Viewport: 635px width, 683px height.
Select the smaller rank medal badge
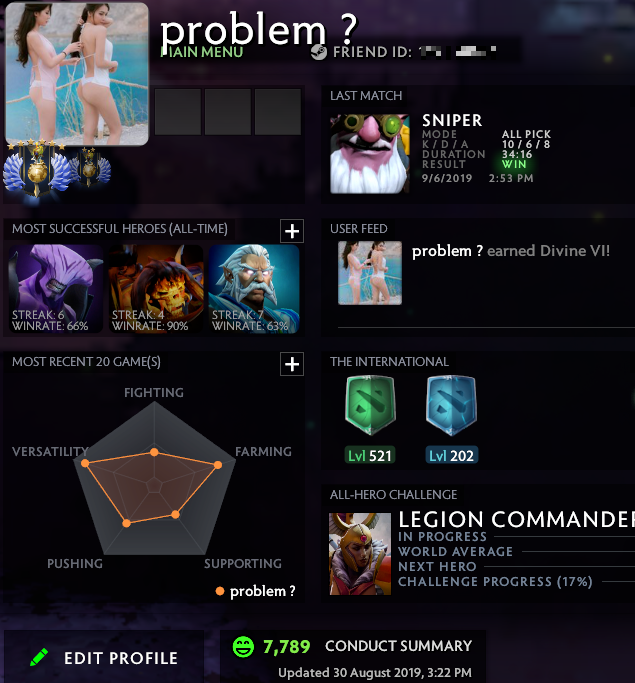[89, 168]
